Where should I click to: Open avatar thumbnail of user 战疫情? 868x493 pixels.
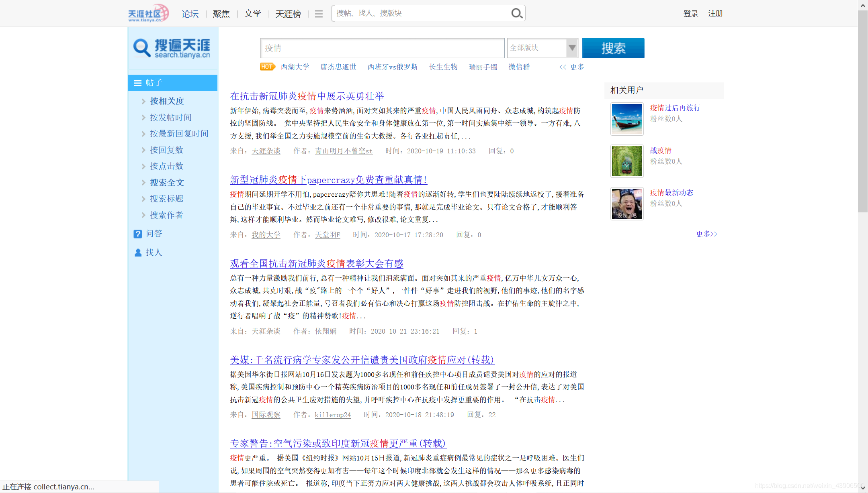[x=626, y=161]
